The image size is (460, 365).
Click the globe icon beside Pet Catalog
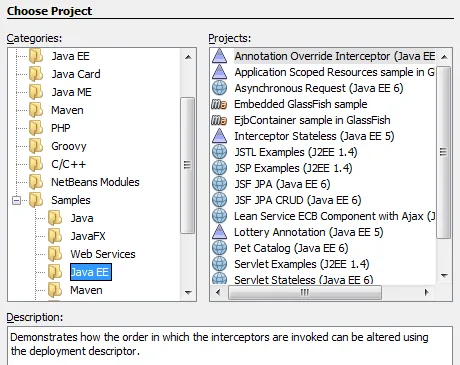tap(219, 248)
